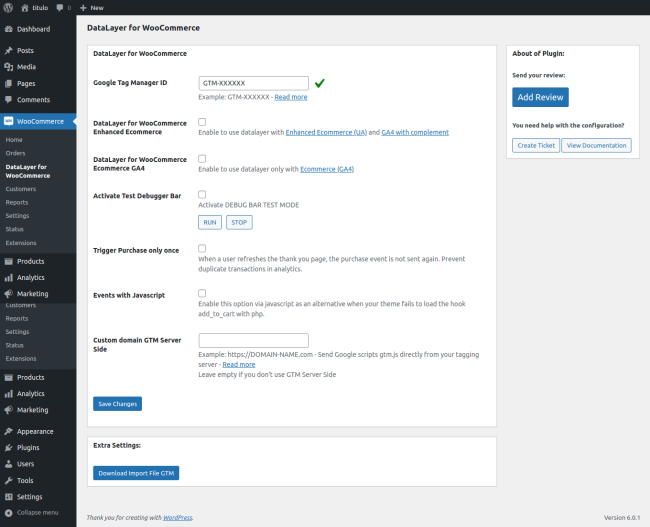Enable DataLayer Enhanced Ecommerce checkbox
Image resolution: width=650 pixels, height=527 pixels.
202,122
